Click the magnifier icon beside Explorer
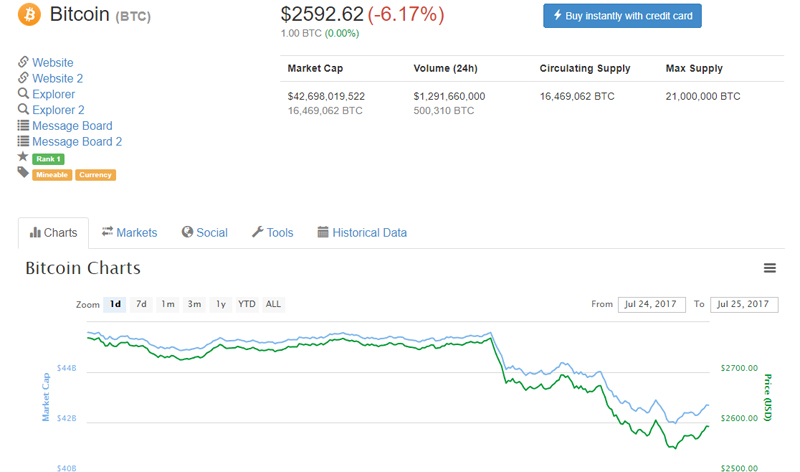Screen dimensions: 800x472 23,93
